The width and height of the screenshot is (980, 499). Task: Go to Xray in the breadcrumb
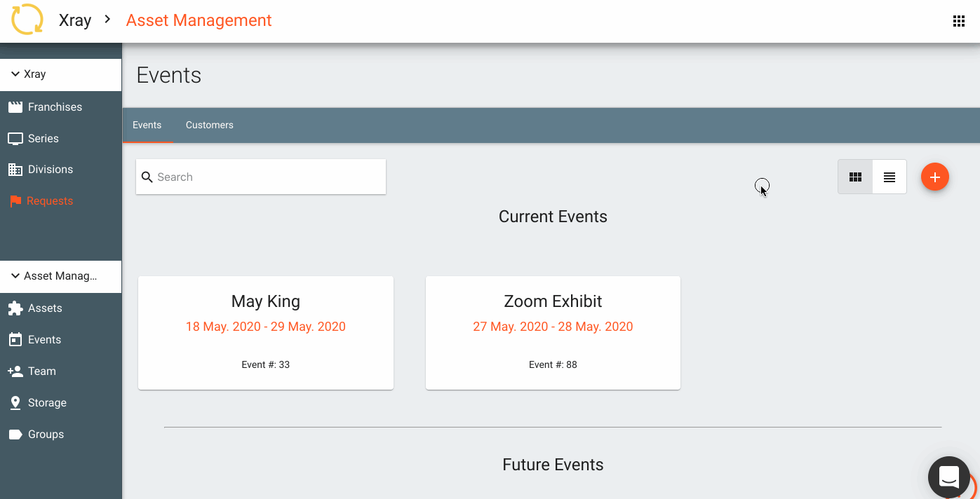(x=75, y=21)
